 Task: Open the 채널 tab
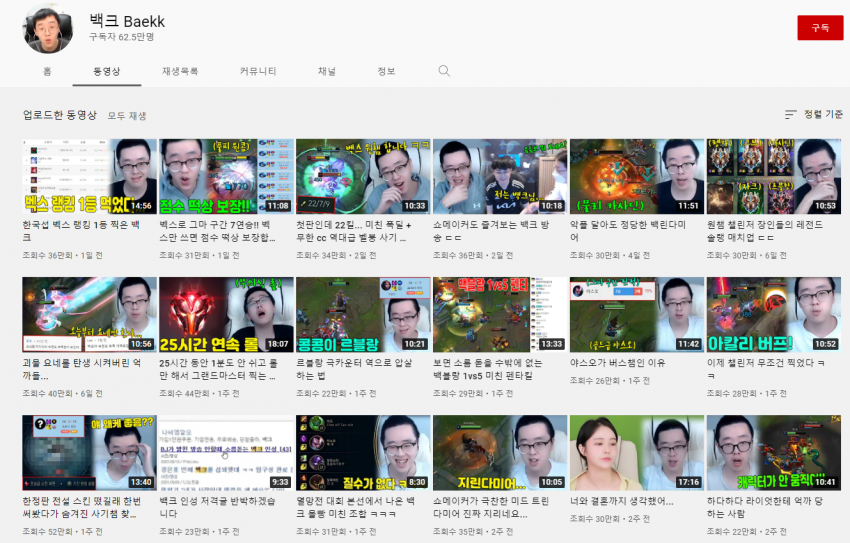tap(327, 71)
